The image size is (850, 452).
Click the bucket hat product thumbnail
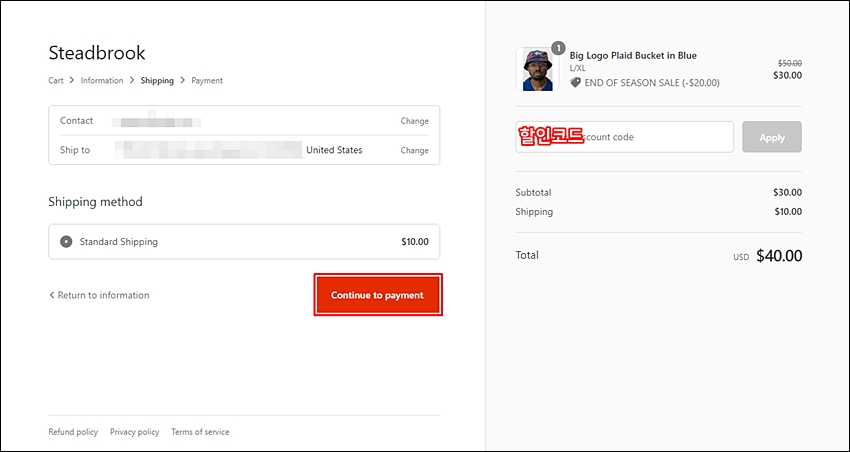(x=537, y=69)
